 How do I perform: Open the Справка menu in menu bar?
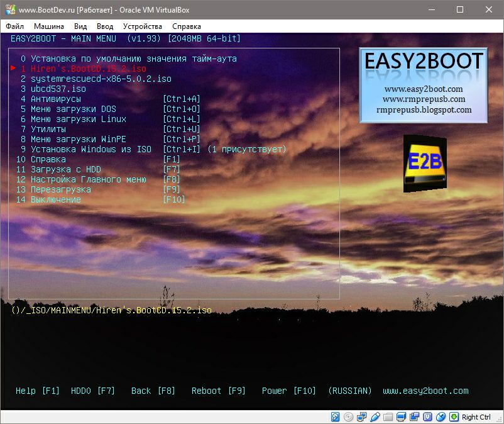[x=187, y=26]
